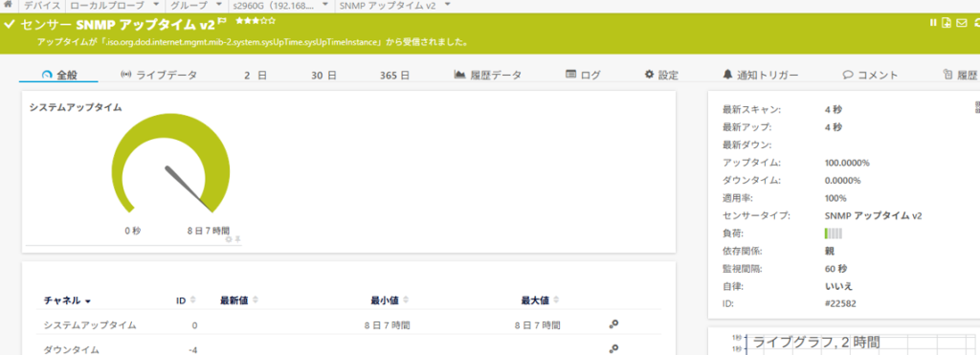Sort by チャネル column header arrow
980x355 pixels.
(x=88, y=301)
